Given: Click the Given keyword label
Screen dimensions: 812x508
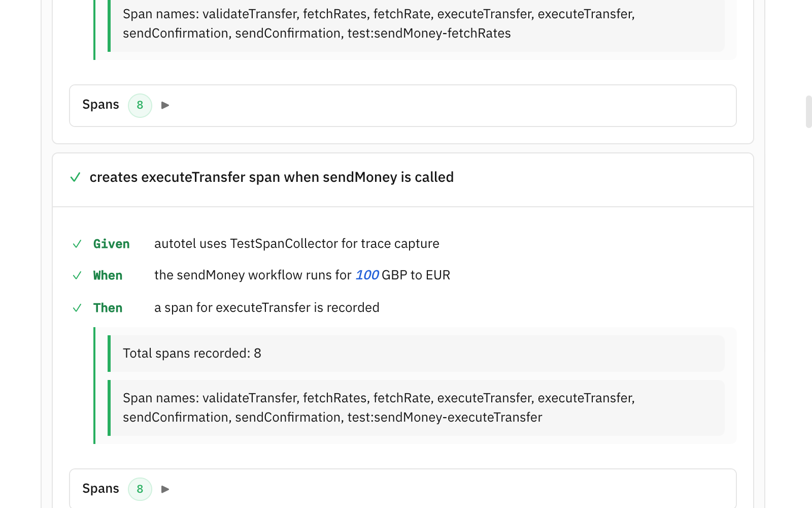Looking at the screenshot, I should point(111,244).
